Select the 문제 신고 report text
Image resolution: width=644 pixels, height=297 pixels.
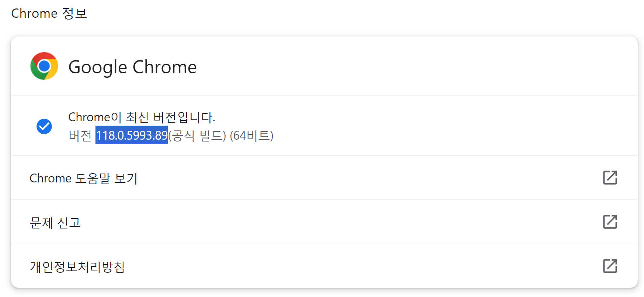click(x=55, y=223)
